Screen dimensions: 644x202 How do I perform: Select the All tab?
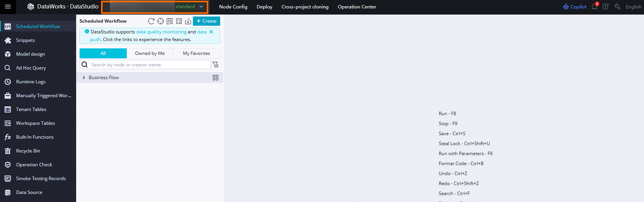(103, 53)
